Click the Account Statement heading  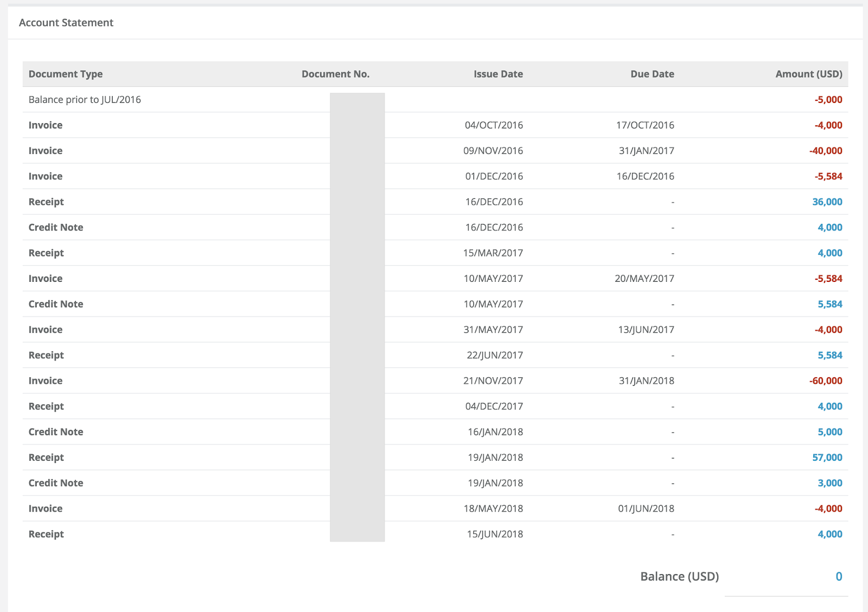click(x=66, y=23)
